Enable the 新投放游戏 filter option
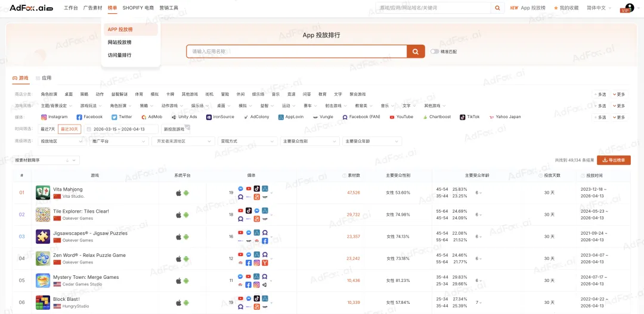Image resolution: width=644 pixels, height=314 pixels. (x=174, y=129)
